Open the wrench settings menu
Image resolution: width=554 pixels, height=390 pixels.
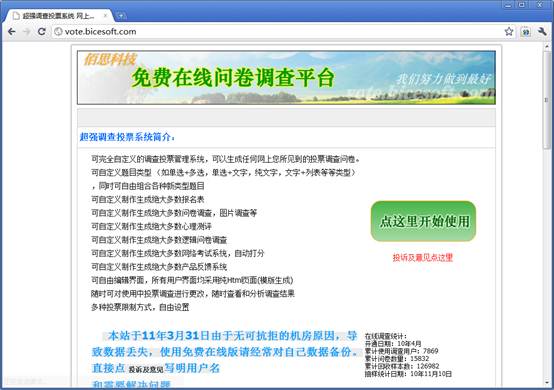pyautogui.click(x=542, y=32)
